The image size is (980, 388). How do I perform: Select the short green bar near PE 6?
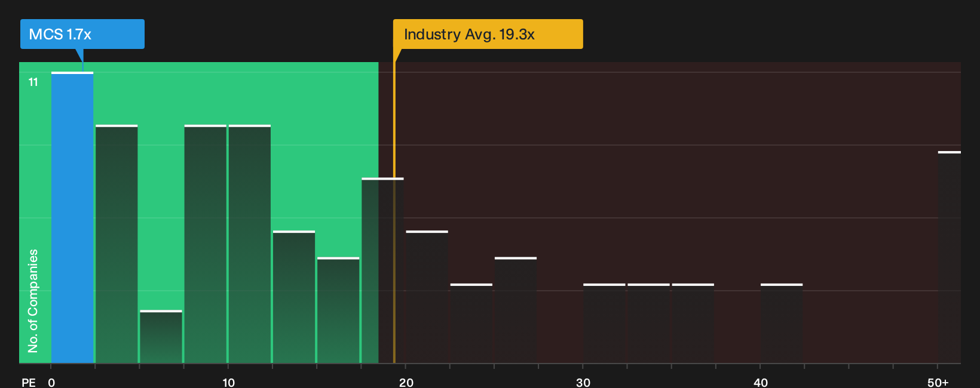click(161, 337)
